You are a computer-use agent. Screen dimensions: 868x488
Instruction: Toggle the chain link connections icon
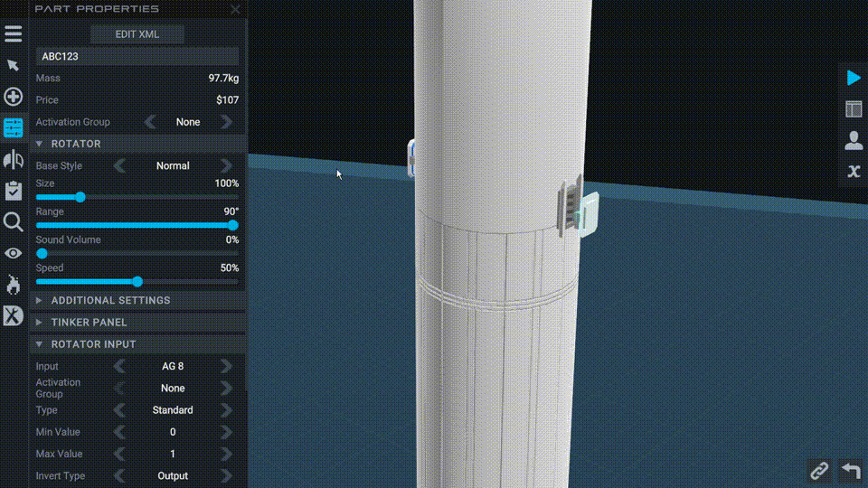coord(819,470)
